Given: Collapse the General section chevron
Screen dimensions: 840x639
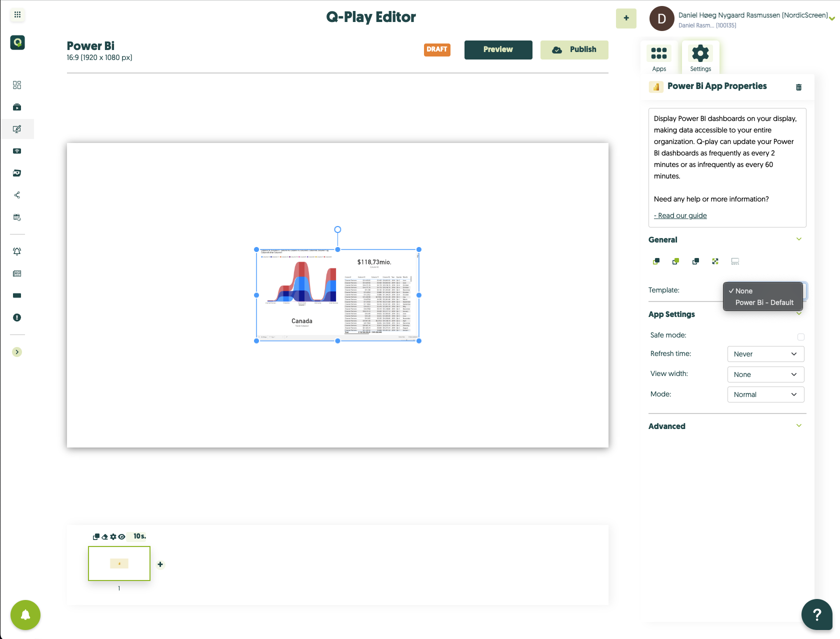Looking at the screenshot, I should [x=799, y=239].
